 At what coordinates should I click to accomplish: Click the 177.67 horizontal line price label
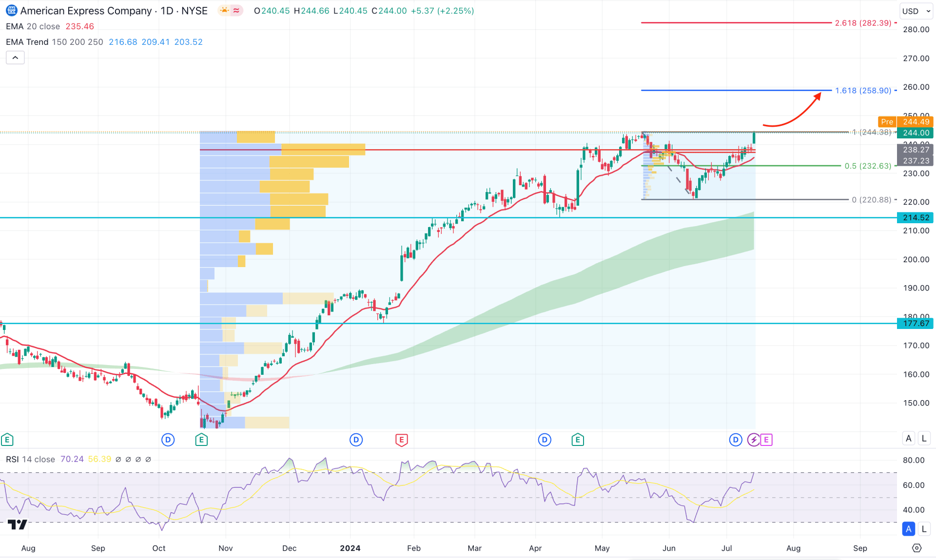[x=915, y=323]
